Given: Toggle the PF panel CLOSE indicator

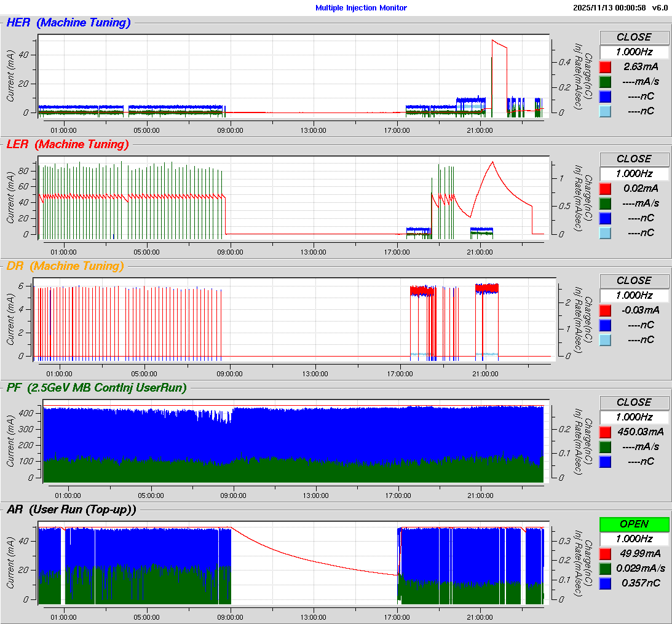Looking at the screenshot, I should tap(634, 402).
